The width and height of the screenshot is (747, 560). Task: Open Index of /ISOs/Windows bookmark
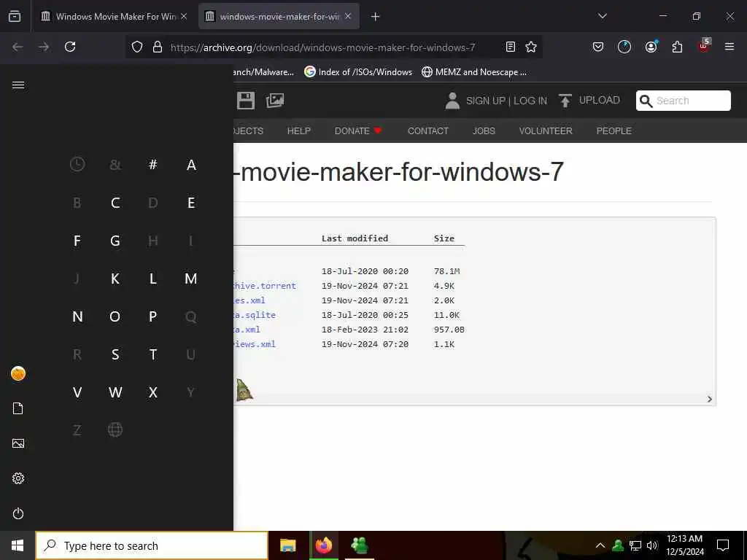(358, 72)
